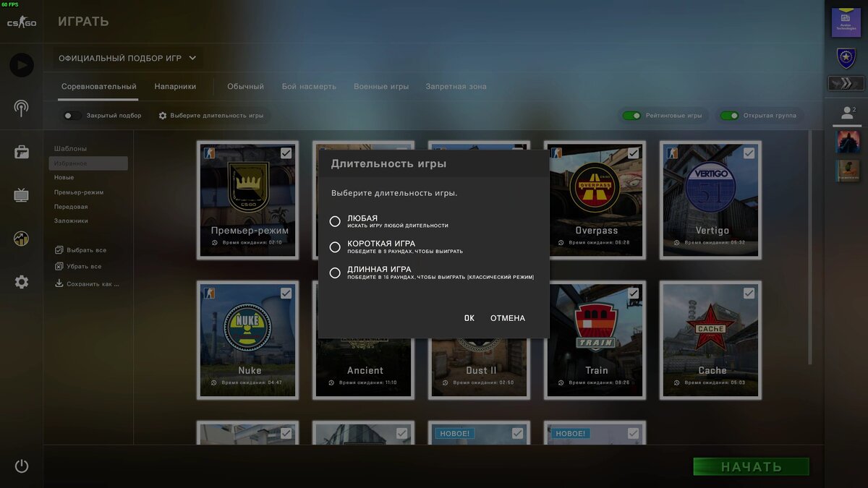Switch to Бой насмерть tab

(309, 87)
